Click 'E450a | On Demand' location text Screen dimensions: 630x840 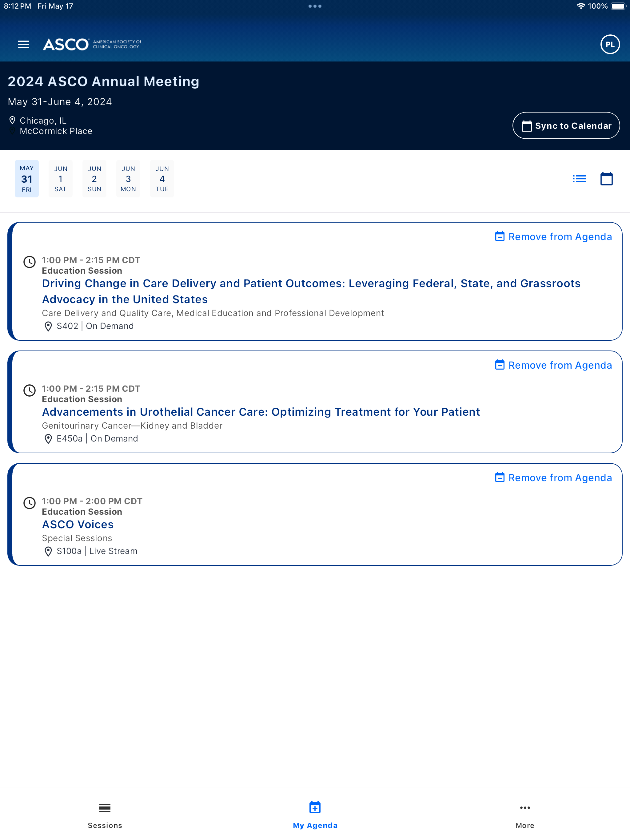(x=97, y=439)
